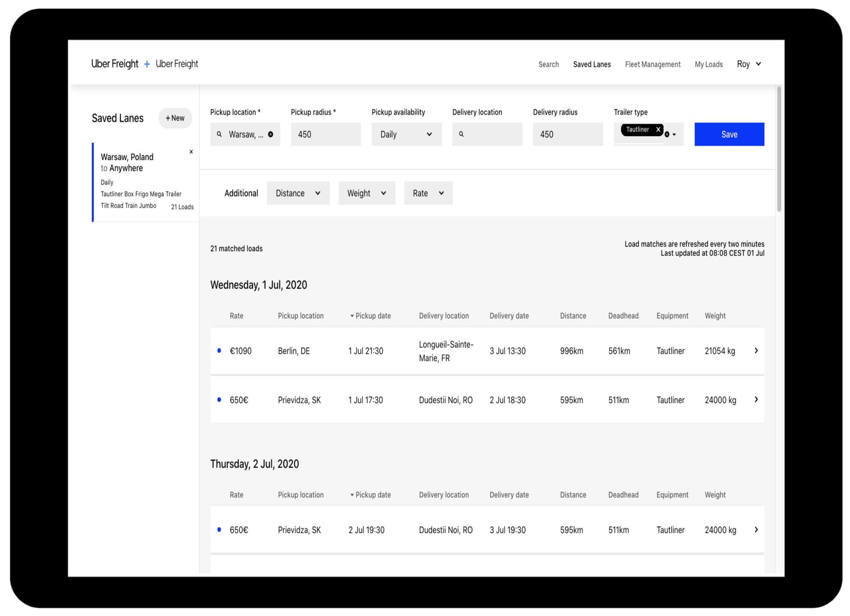Image resolution: width=850 pixels, height=616 pixels.
Task: Click Thursday table Weight header
Action: pyautogui.click(x=715, y=495)
